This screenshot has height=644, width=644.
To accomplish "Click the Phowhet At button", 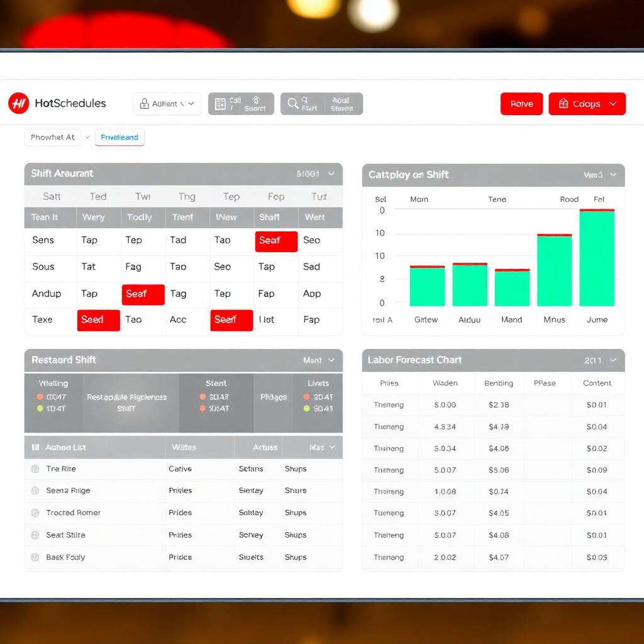I will tap(53, 137).
